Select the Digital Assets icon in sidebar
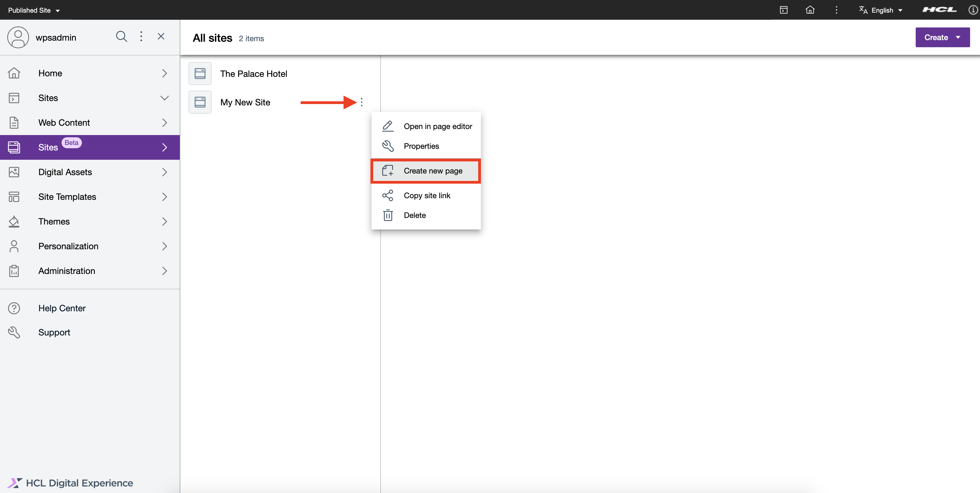The image size is (980, 493). pos(14,172)
